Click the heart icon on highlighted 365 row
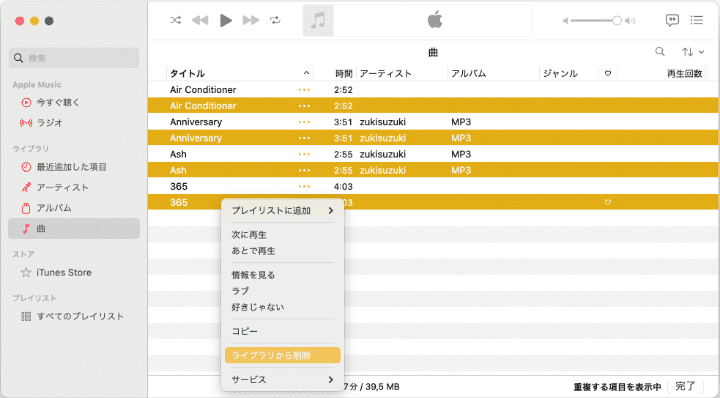Screen dimensions: 720x398 click(608, 202)
